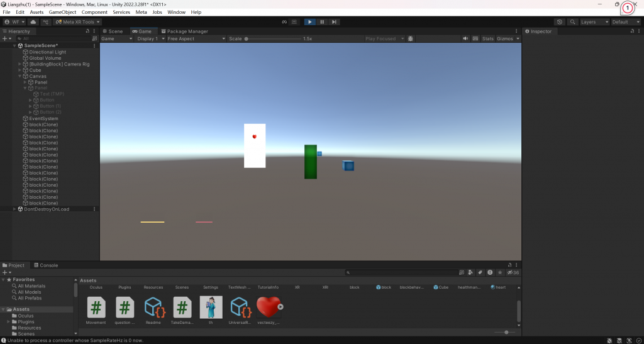Click the Movement script asset
Viewport: 644px width, 344px height.
[x=96, y=308]
